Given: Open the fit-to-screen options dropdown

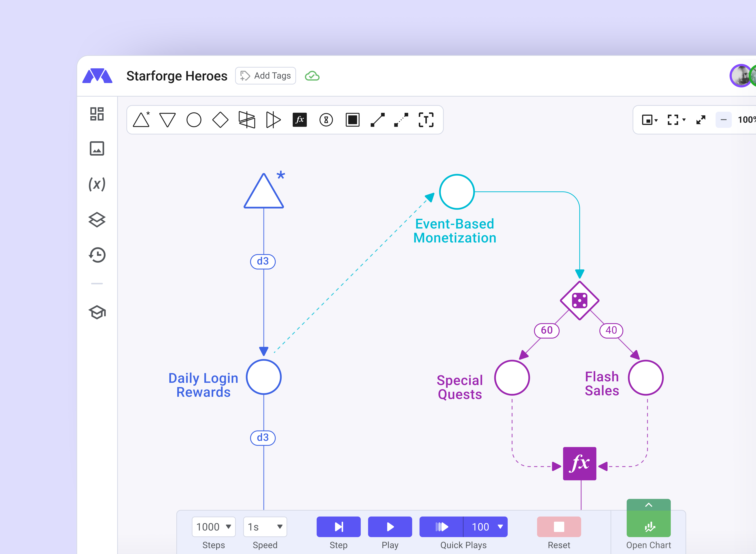Looking at the screenshot, I should tap(676, 120).
